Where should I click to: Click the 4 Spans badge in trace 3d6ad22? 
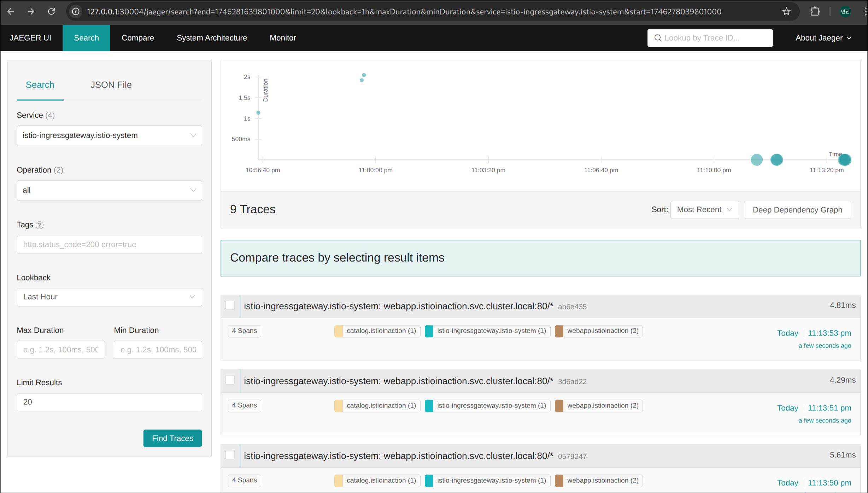tap(244, 405)
